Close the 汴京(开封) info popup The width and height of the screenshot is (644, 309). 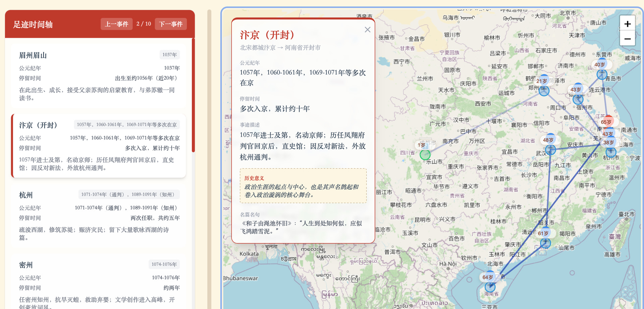[x=367, y=29]
